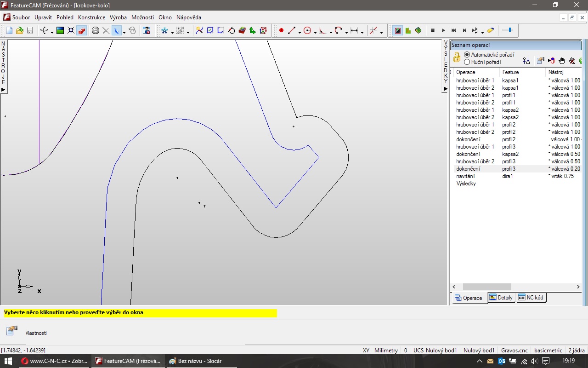Select the red point geometry tool
Viewport: 588px width, 368px height.
(x=281, y=31)
